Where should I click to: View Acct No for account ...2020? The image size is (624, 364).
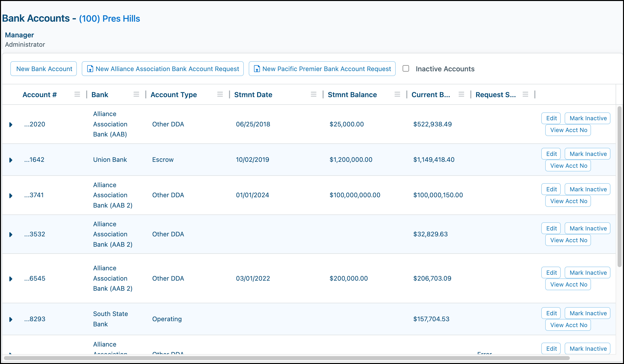click(568, 130)
